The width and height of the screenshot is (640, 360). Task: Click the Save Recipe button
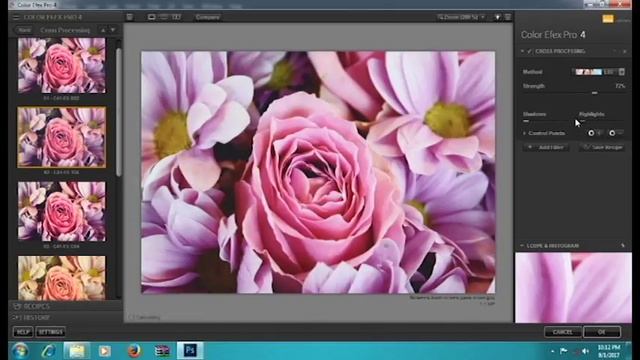[602, 147]
